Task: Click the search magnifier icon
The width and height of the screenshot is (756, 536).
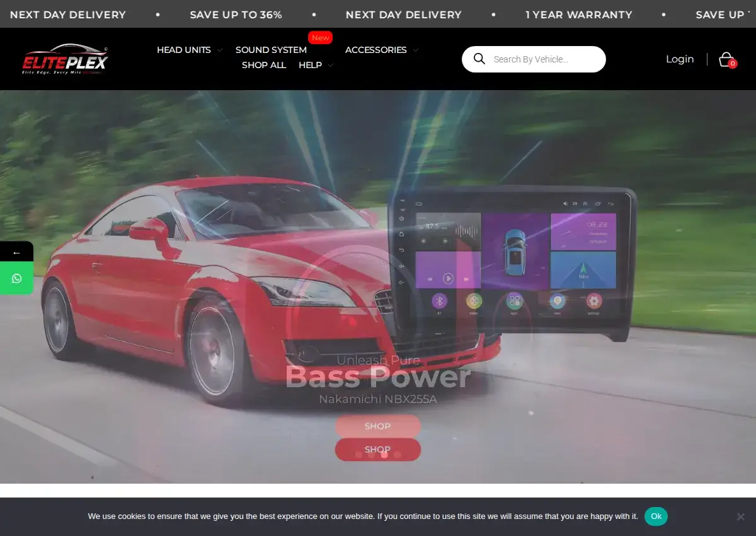Action: point(479,59)
